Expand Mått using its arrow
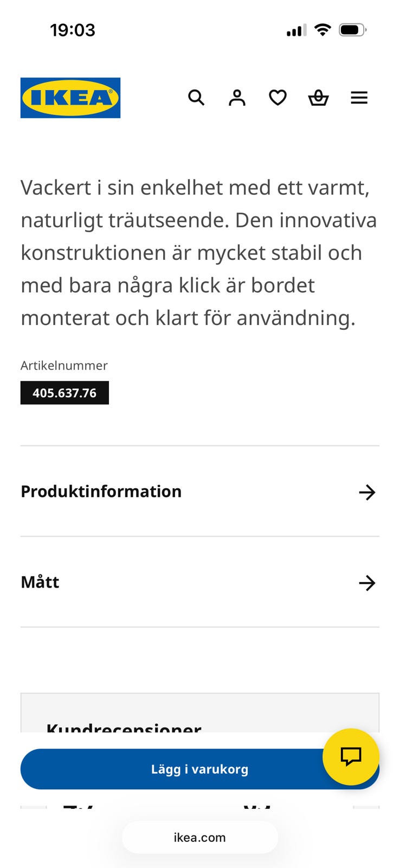Image resolution: width=400 pixels, height=868 pixels. pyautogui.click(x=367, y=583)
